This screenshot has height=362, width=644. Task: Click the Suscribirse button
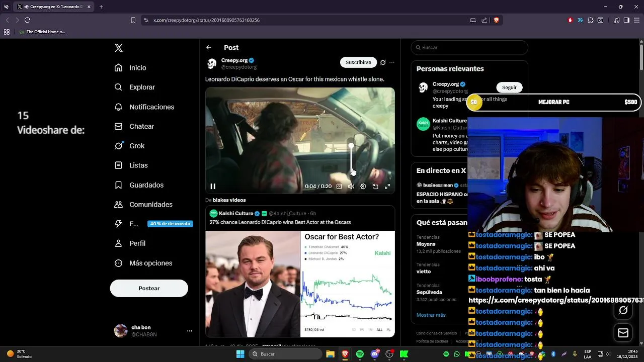point(358,62)
